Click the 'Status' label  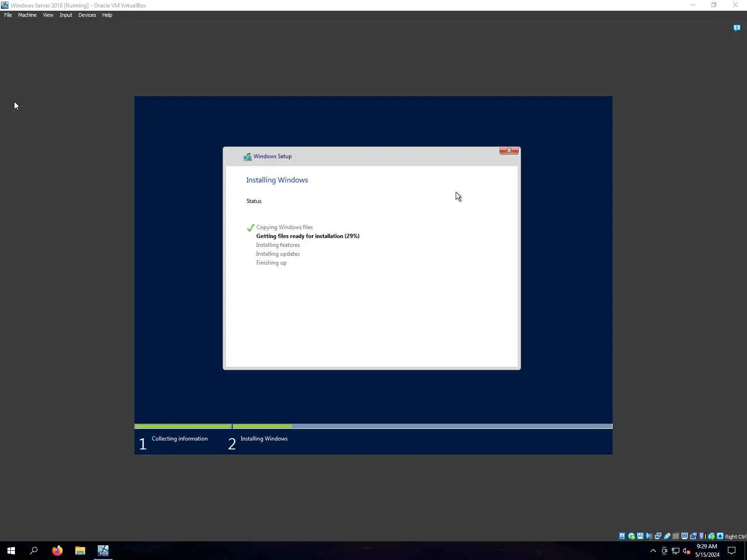(x=254, y=201)
